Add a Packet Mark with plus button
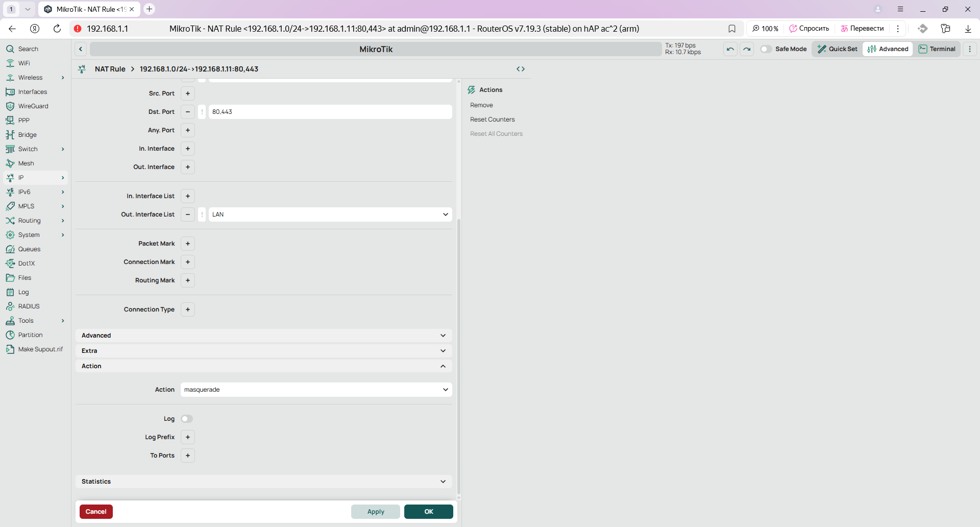The image size is (980, 527). click(x=188, y=244)
